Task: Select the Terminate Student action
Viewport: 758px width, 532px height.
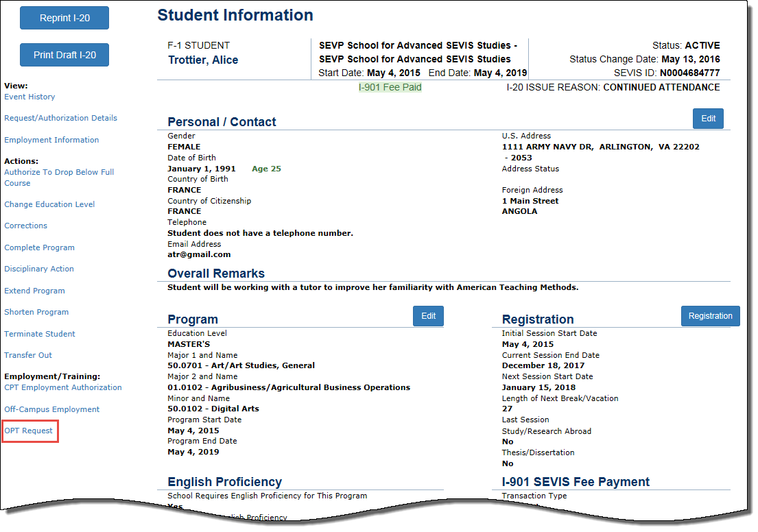Action: pos(40,334)
